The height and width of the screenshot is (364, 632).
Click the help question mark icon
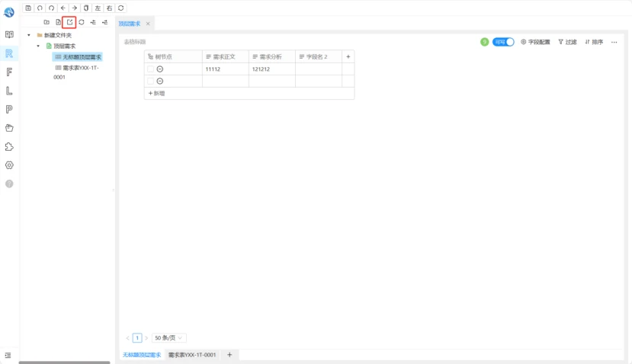click(x=9, y=184)
